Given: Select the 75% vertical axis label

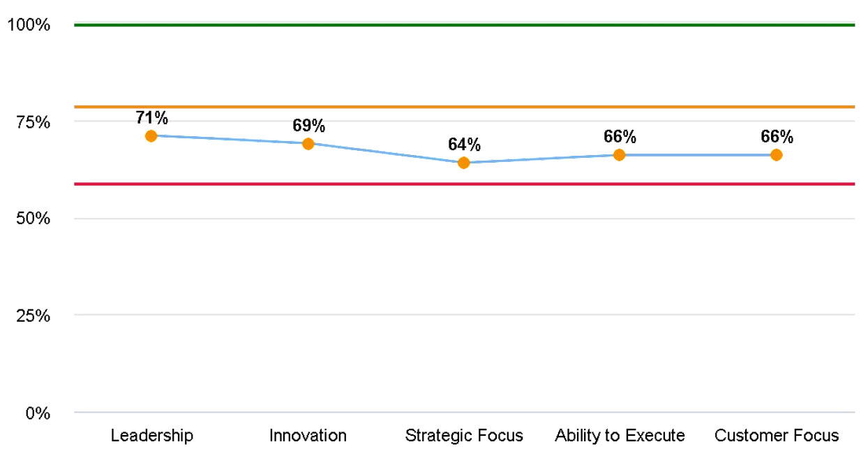Looking at the screenshot, I should point(33,122).
